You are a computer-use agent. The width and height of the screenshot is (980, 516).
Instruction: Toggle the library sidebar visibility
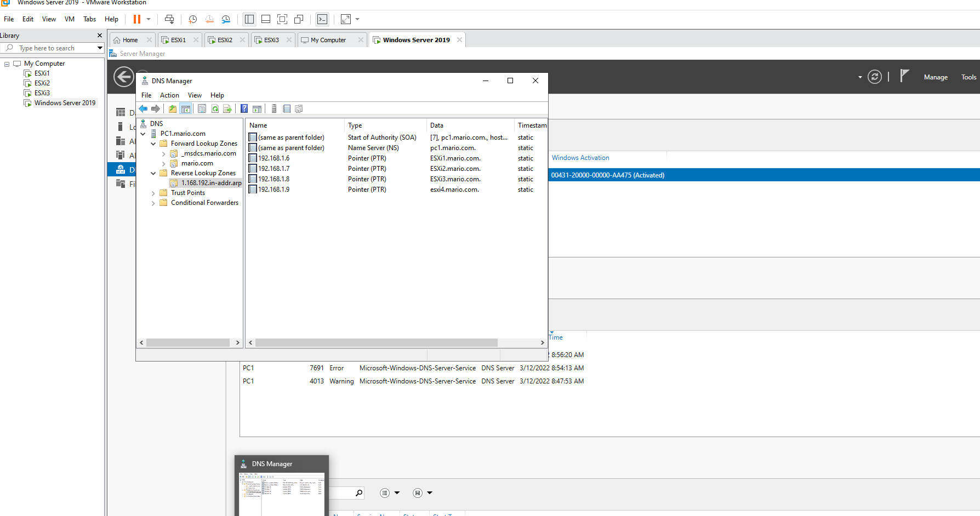click(x=249, y=19)
